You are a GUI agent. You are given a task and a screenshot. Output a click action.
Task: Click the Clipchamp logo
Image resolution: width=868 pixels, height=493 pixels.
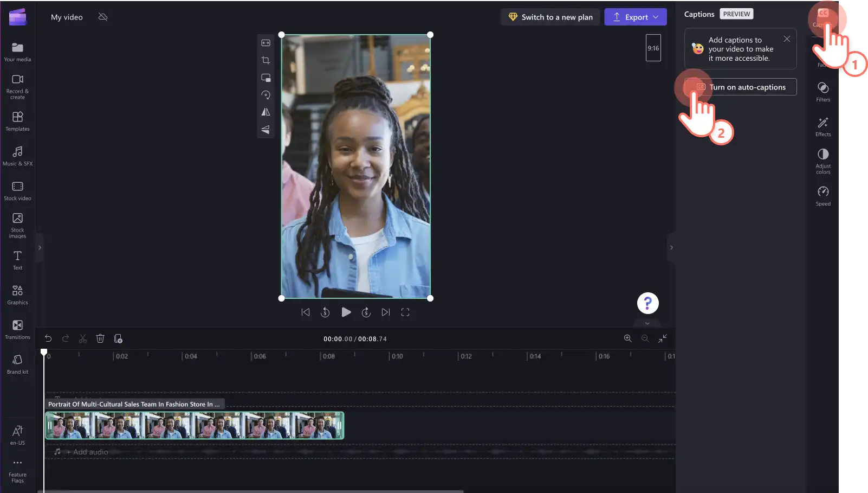click(x=17, y=17)
